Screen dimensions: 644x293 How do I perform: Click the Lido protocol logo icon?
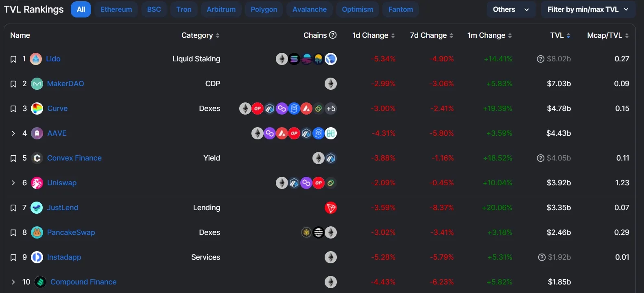36,59
